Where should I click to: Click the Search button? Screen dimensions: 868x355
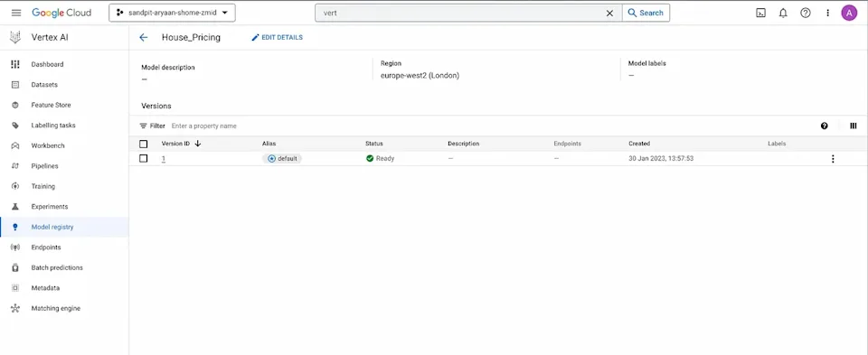[646, 13]
